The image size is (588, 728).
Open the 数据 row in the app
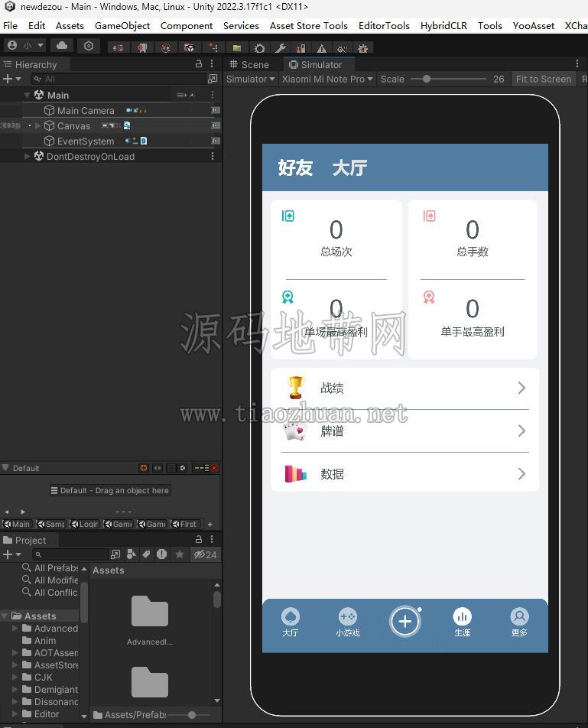point(405,473)
